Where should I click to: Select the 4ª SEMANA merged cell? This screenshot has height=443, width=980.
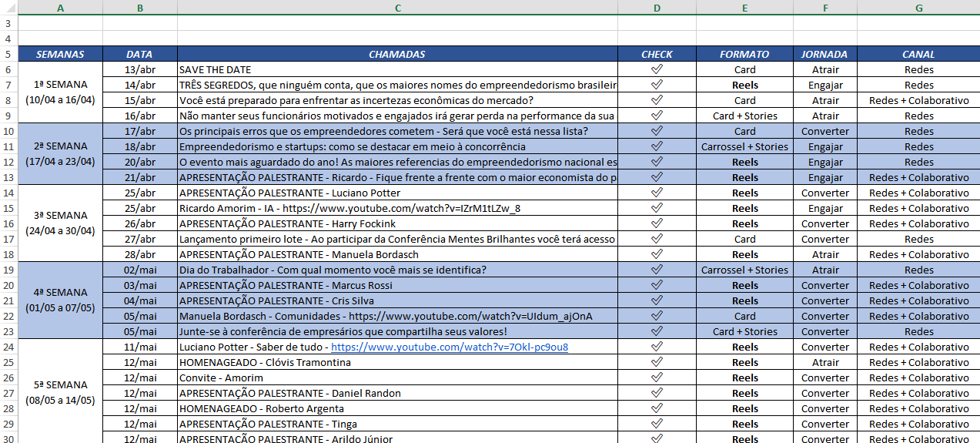pyautogui.click(x=60, y=300)
